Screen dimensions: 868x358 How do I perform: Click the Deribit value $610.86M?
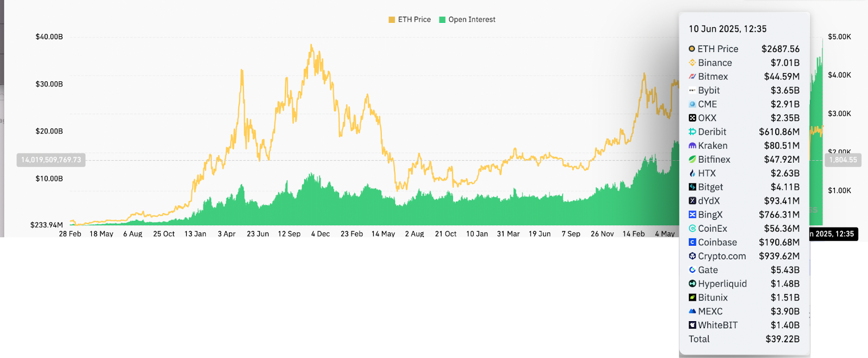pos(779,132)
